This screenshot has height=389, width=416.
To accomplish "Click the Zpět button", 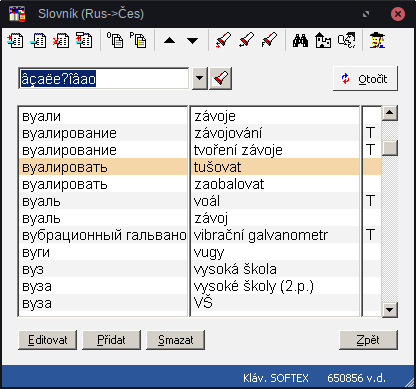I will tap(368, 340).
